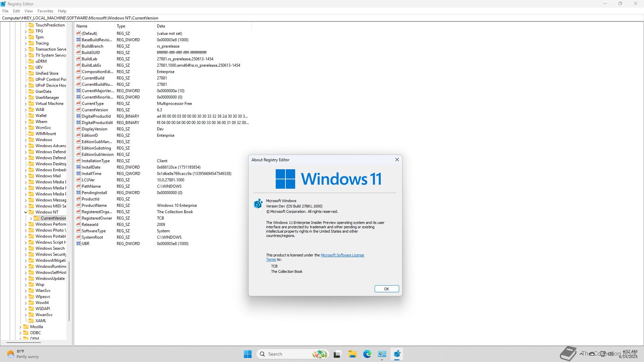The image size is (644, 362).
Task: Click the Registry Editor icon in About dialog
Action: click(258, 203)
